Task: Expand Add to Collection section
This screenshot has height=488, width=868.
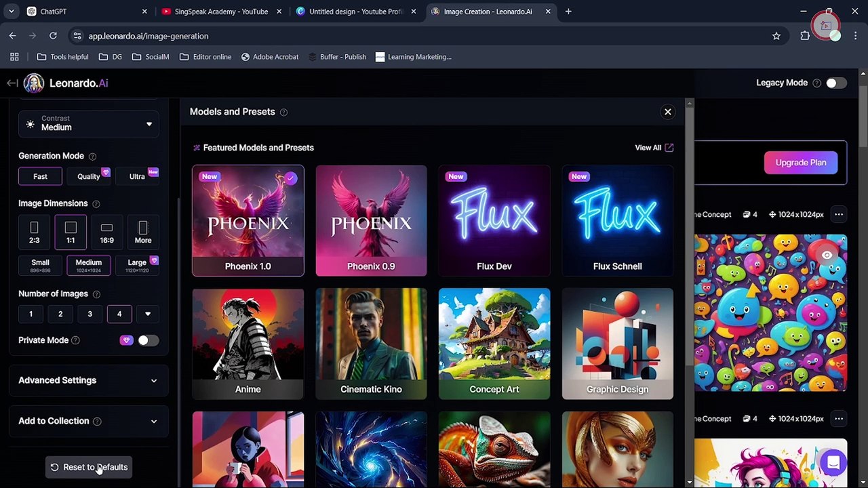Action: coord(88,421)
